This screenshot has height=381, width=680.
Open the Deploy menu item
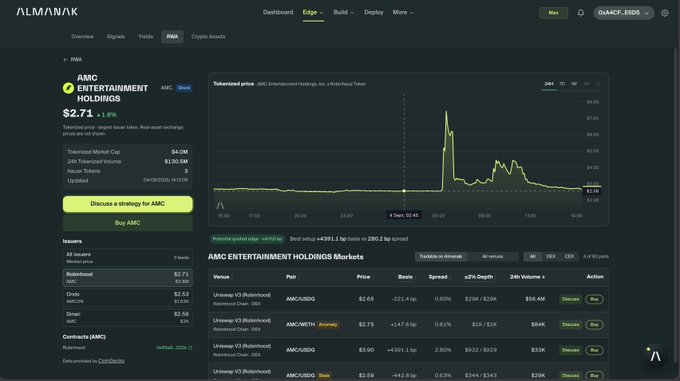373,13
